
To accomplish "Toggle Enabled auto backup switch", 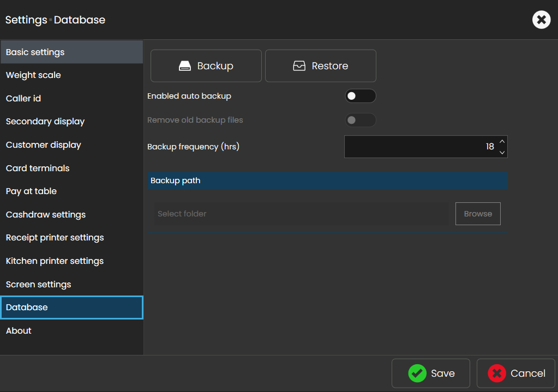I will pos(360,96).
